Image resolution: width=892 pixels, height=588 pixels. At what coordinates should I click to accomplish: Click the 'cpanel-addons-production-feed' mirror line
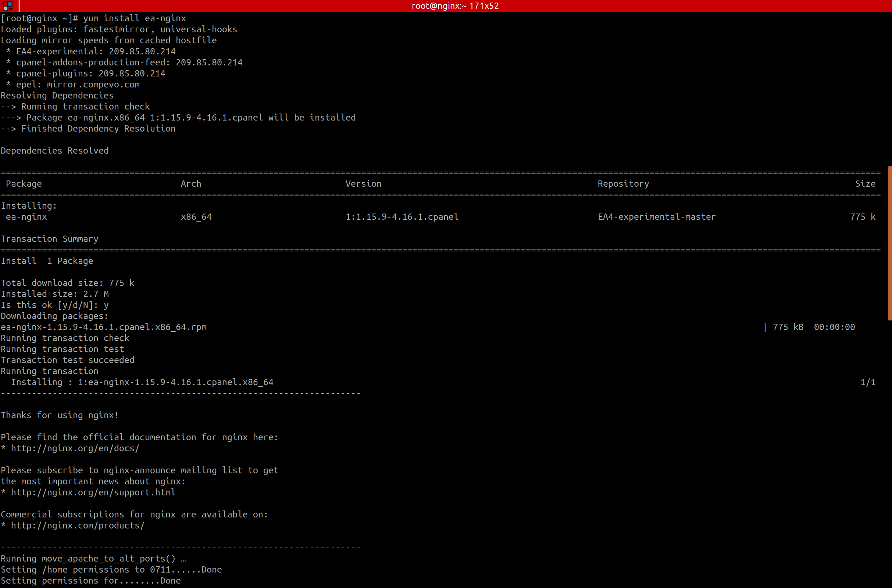[x=124, y=62]
